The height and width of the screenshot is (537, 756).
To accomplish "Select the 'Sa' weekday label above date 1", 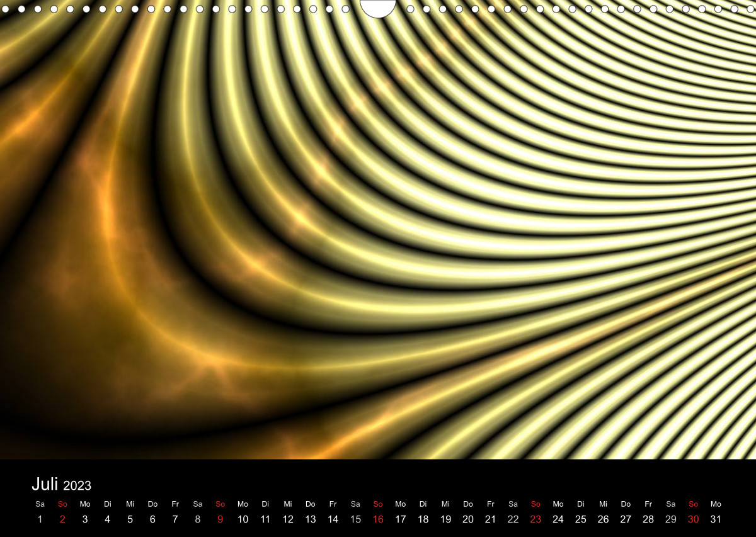I will (x=40, y=504).
